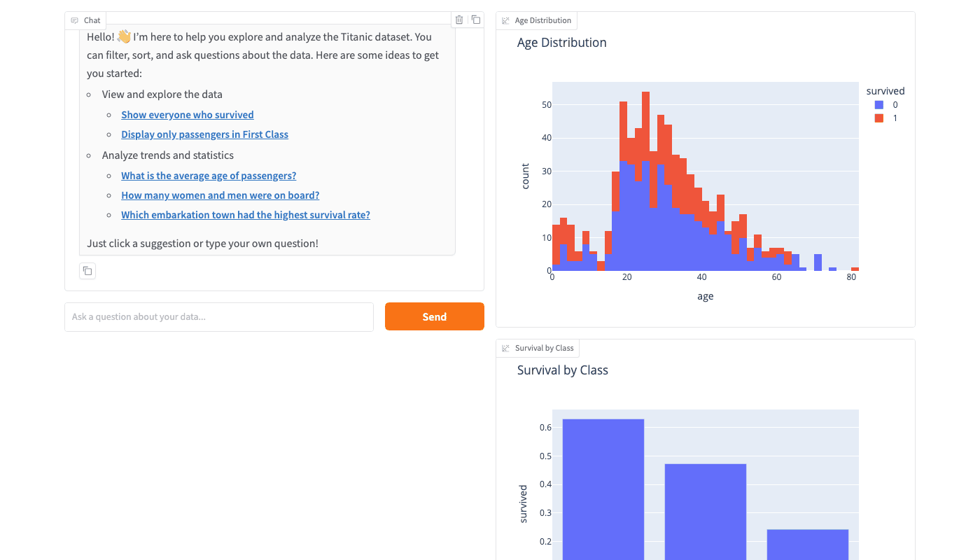Click the plot icon beside Age Distribution label

click(x=506, y=21)
